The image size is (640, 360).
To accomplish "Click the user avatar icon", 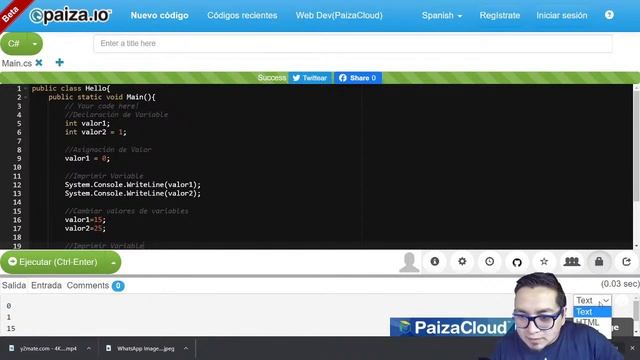I will click(409, 262).
